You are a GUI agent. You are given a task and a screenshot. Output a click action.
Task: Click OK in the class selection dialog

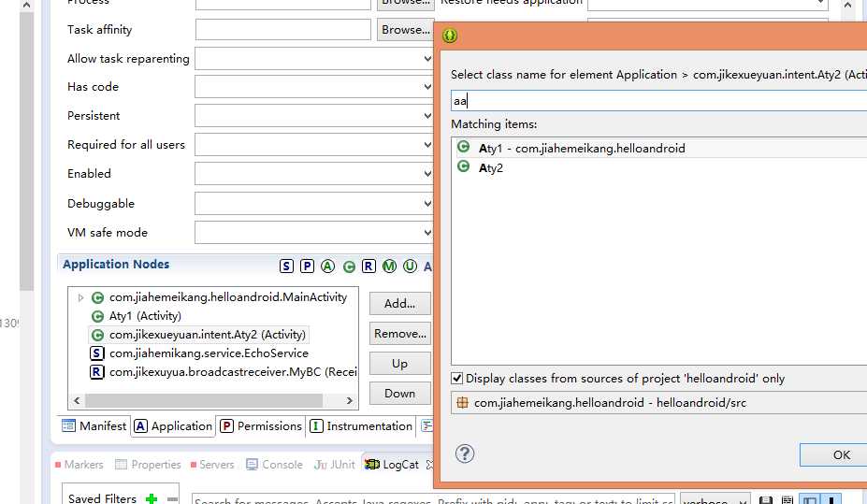click(834, 454)
